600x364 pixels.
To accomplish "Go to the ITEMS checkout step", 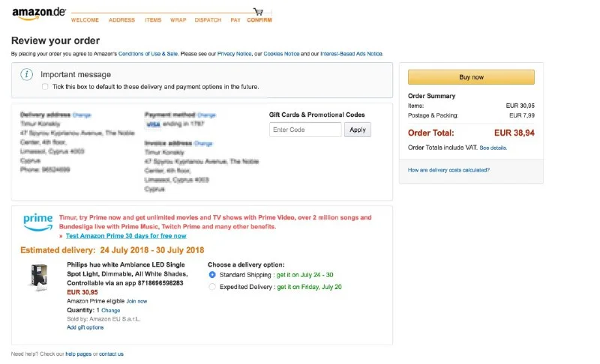I will [x=153, y=20].
